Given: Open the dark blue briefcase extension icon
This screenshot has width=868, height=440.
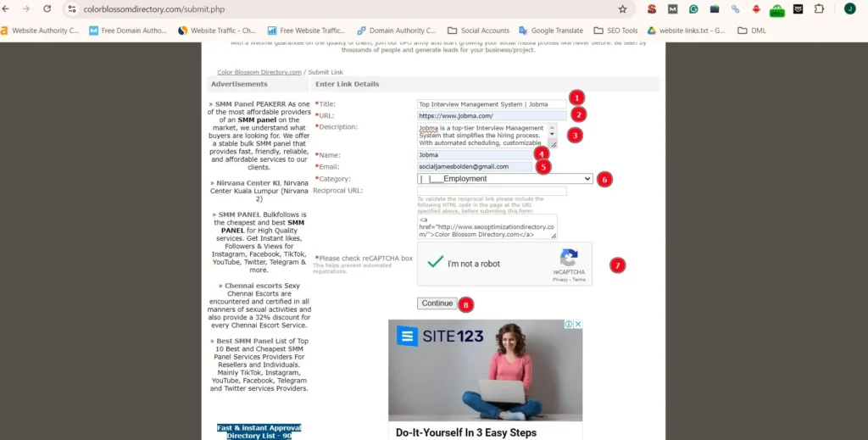Looking at the screenshot, I should (x=714, y=8).
